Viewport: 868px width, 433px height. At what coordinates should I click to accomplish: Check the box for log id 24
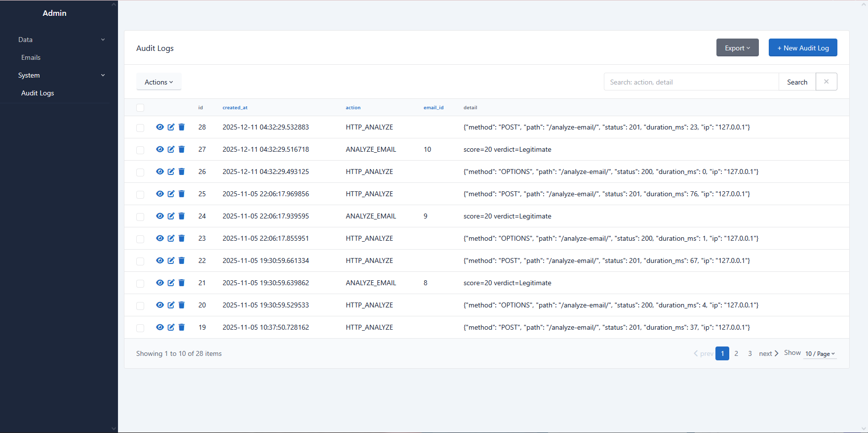[140, 217]
